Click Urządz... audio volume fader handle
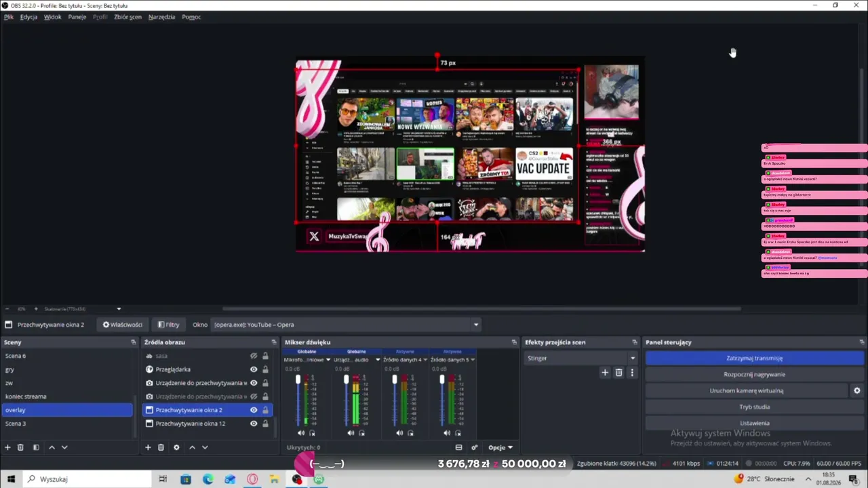Viewport: 868px width, 488px height. point(347,380)
